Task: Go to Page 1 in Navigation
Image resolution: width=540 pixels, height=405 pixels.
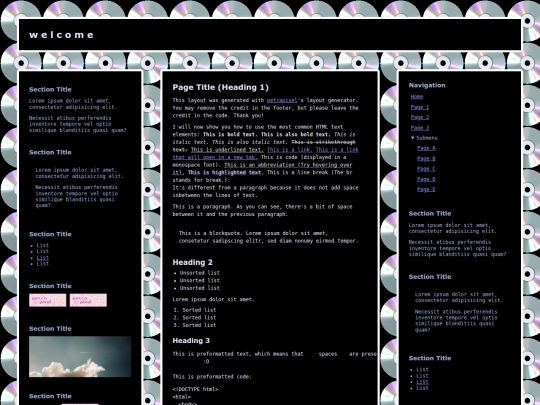Action: coord(420,107)
